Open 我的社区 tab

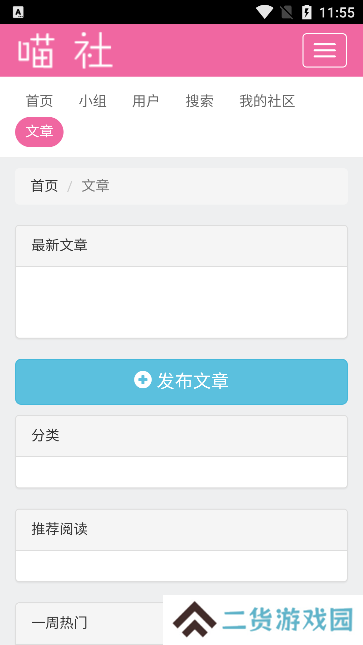268,101
